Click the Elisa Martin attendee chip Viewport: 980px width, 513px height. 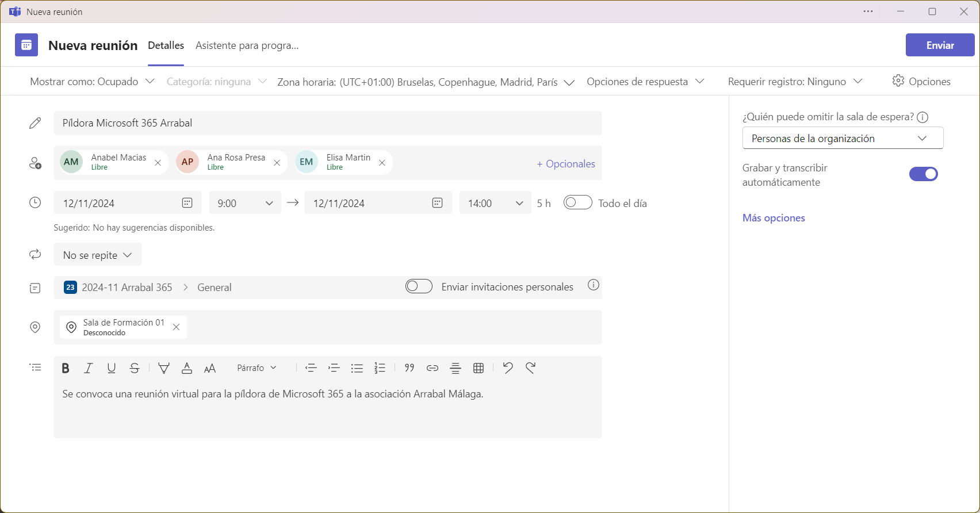coord(343,162)
